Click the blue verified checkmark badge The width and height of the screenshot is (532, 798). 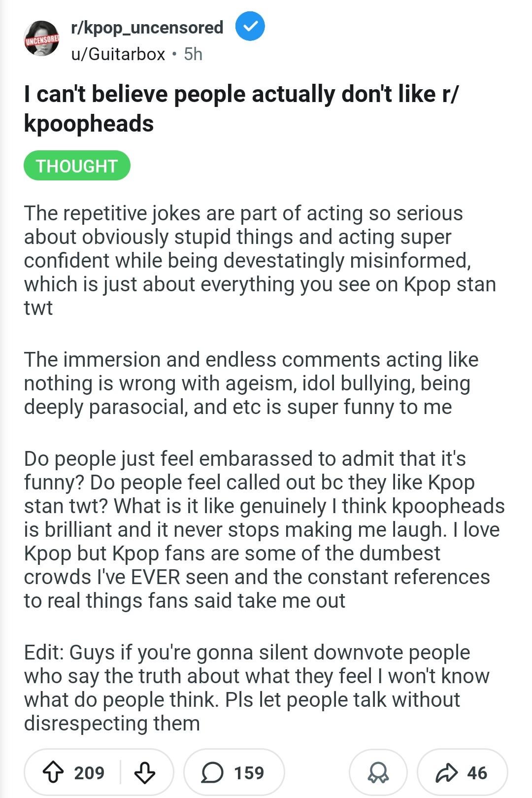click(x=250, y=27)
